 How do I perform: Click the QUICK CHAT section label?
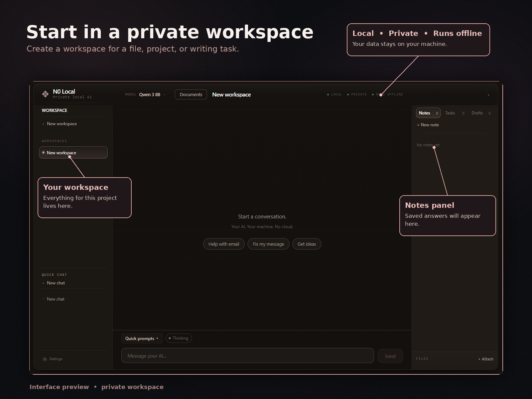click(x=54, y=275)
